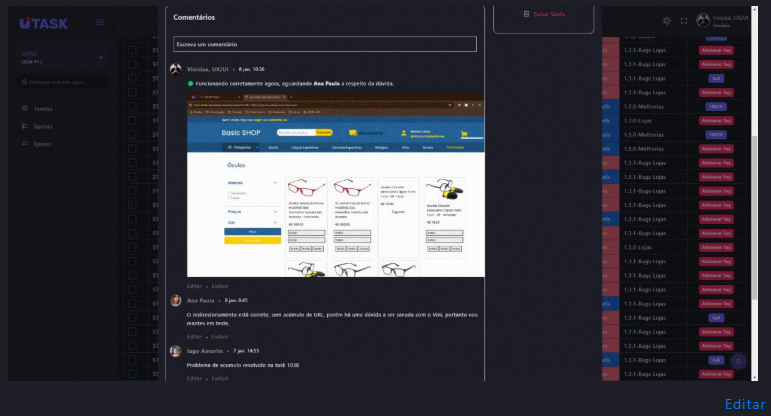
Task: Click Iago Amorim's comment avatar
Action: (x=176, y=351)
